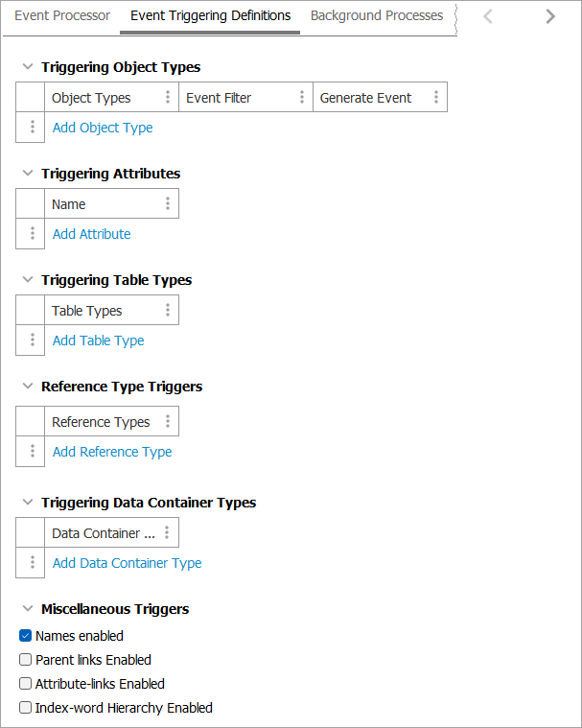The width and height of the screenshot is (582, 728).
Task: Open Table Types column kebab menu
Action: click(168, 311)
